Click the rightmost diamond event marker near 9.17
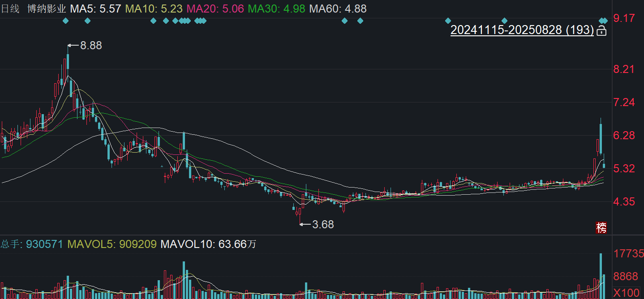Image resolution: width=644 pixels, height=299 pixels. [605, 21]
